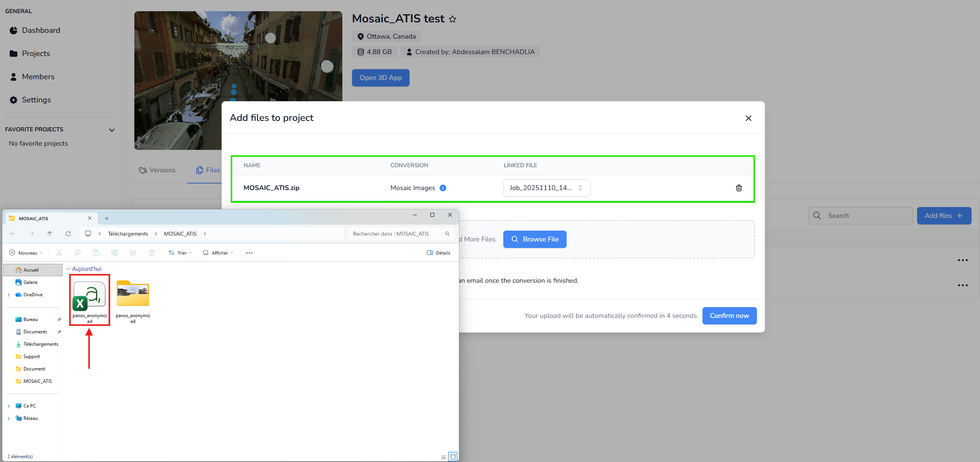The width and height of the screenshot is (980, 462).
Task: Star the Mosaic_ATIS test project
Action: (x=452, y=19)
